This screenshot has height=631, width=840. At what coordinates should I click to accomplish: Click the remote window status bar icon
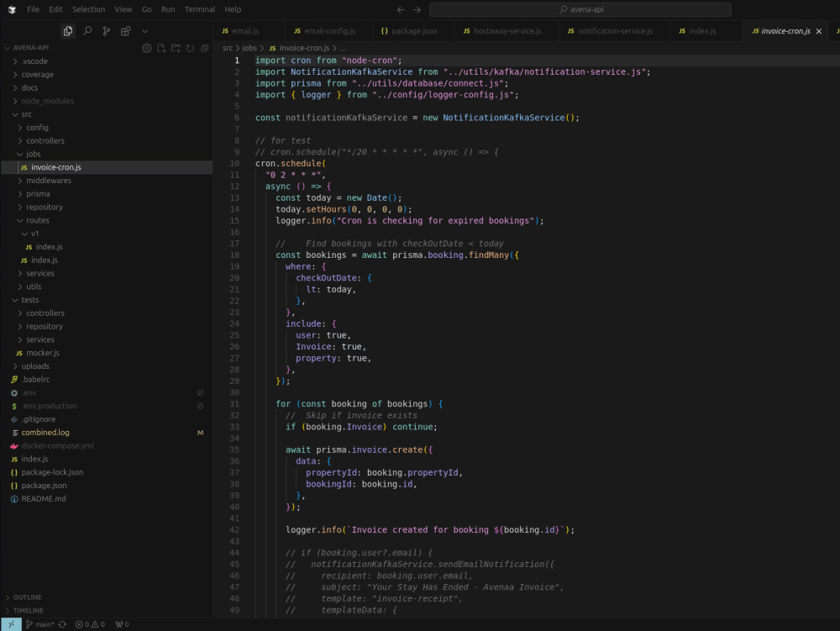(x=11, y=624)
